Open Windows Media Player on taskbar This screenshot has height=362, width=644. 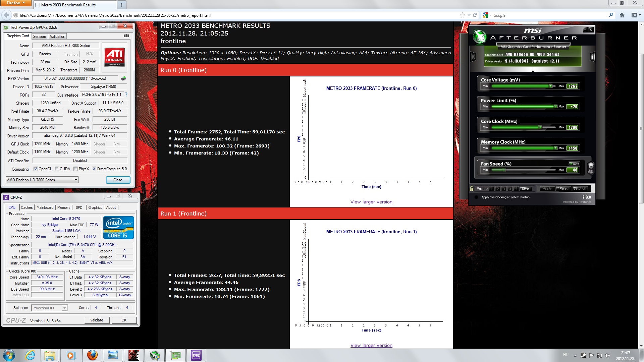coord(71,355)
